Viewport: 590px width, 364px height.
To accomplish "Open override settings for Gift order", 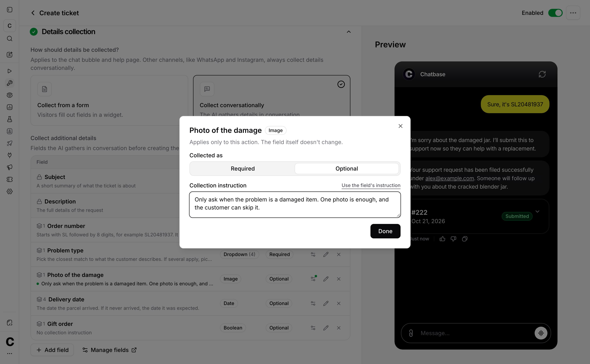I will point(313,328).
